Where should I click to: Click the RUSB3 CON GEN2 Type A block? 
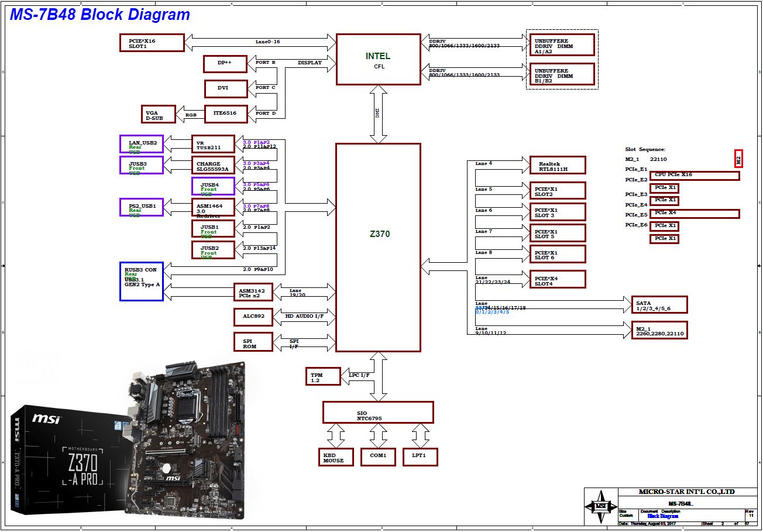coord(142,282)
